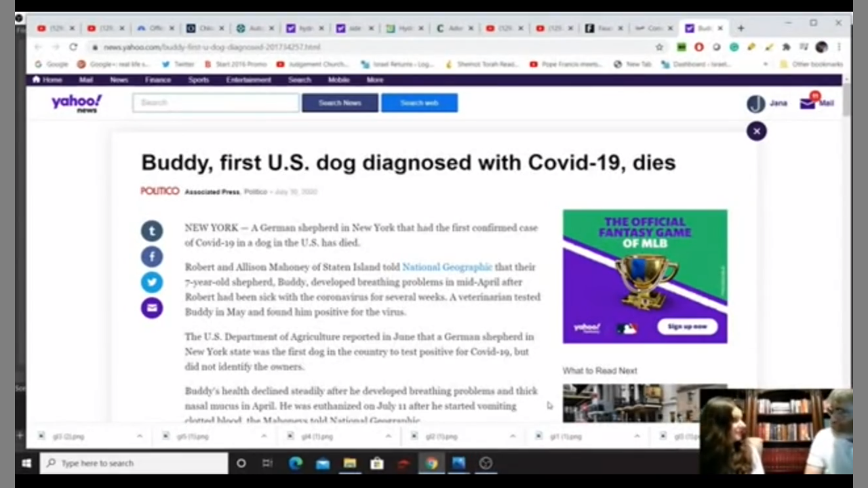Open Yahoo Mail envelope icon

[808, 103]
